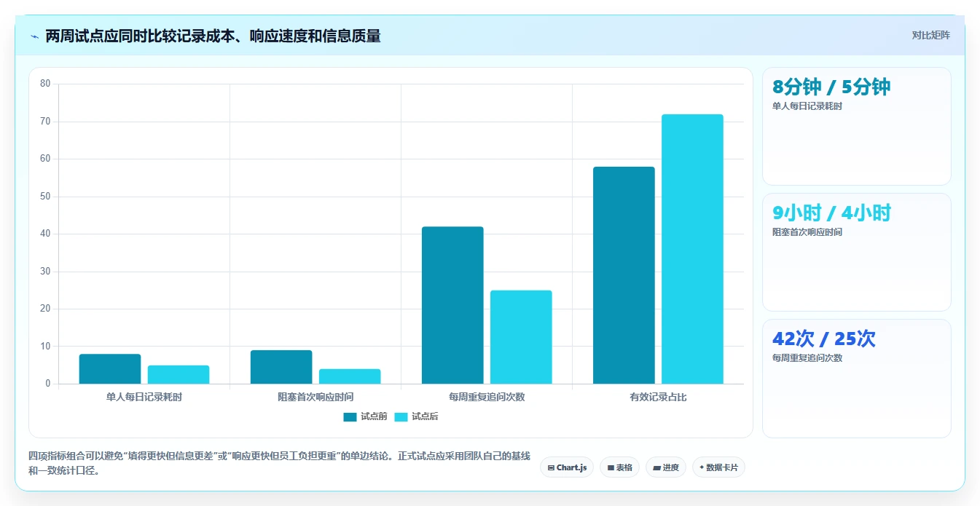Click the 0 y-axis tick label
This screenshot has width=980, height=506.
48,384
